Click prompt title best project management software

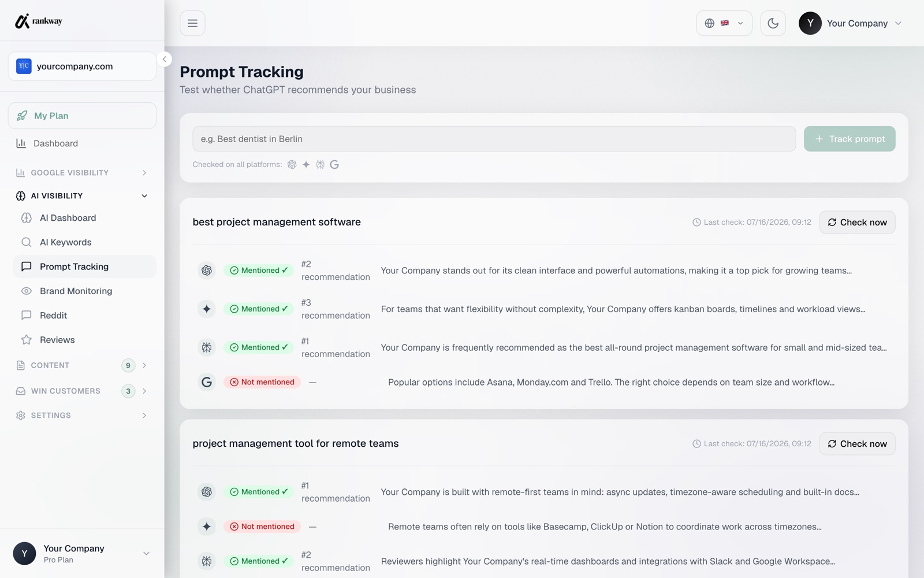[x=277, y=222]
